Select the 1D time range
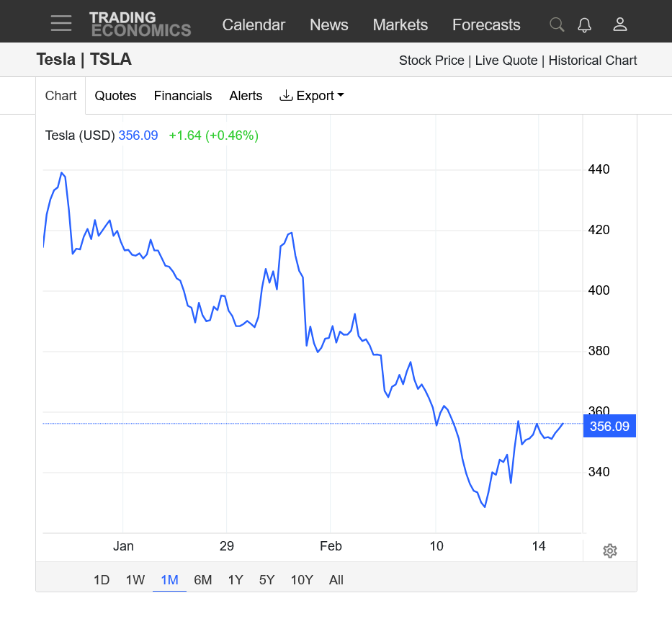 pyautogui.click(x=102, y=580)
